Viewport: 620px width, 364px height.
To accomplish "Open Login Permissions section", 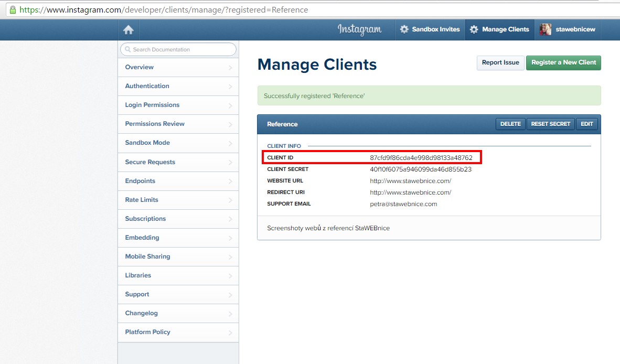I will 178,105.
